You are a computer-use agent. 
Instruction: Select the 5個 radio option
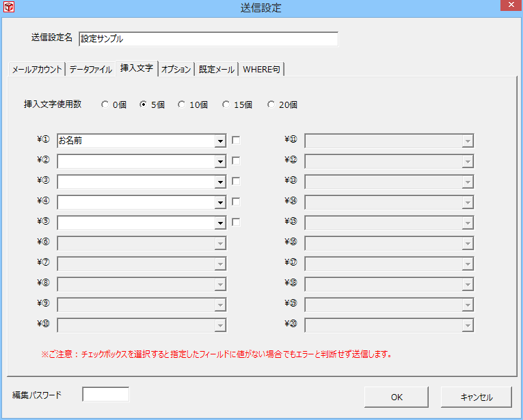[152, 105]
